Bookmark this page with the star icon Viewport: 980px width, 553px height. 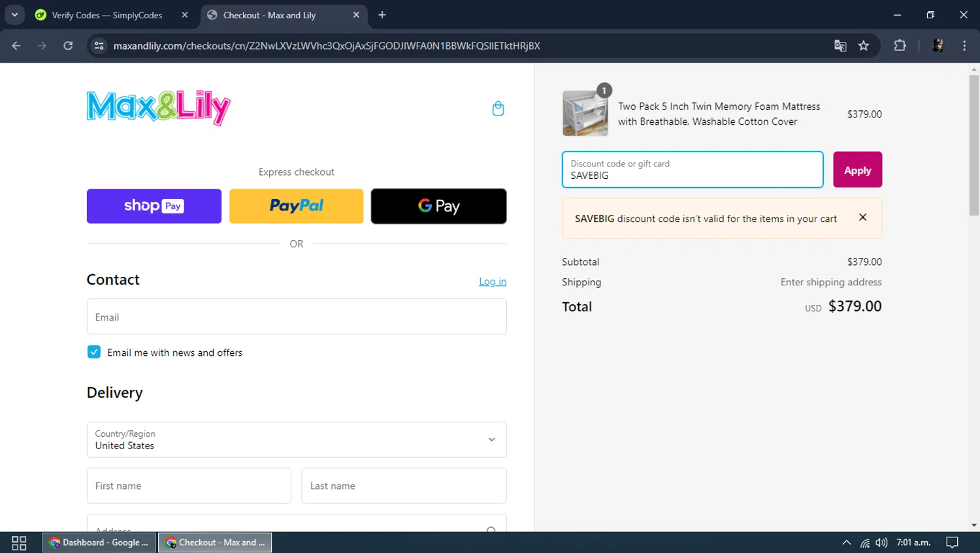pos(864,46)
